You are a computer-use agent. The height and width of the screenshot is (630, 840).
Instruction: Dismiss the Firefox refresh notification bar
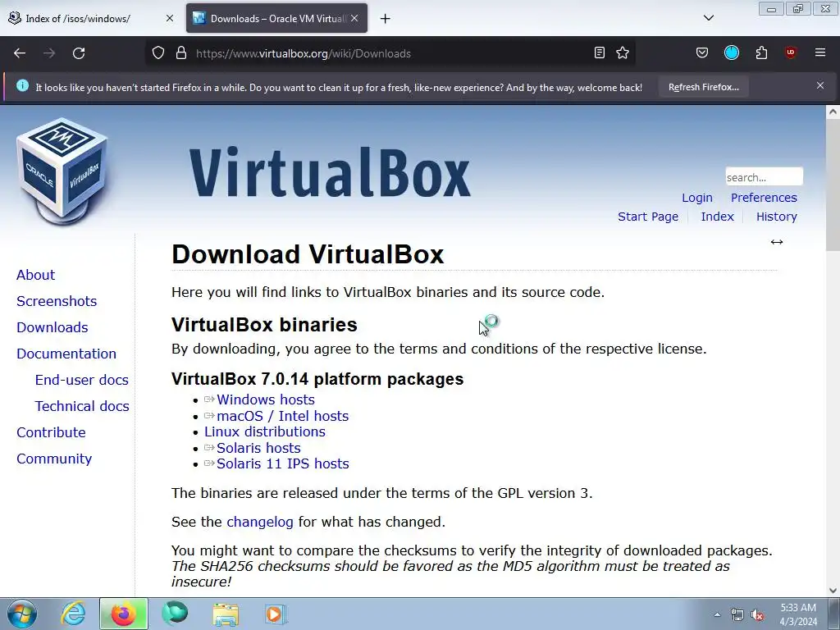[x=820, y=85]
